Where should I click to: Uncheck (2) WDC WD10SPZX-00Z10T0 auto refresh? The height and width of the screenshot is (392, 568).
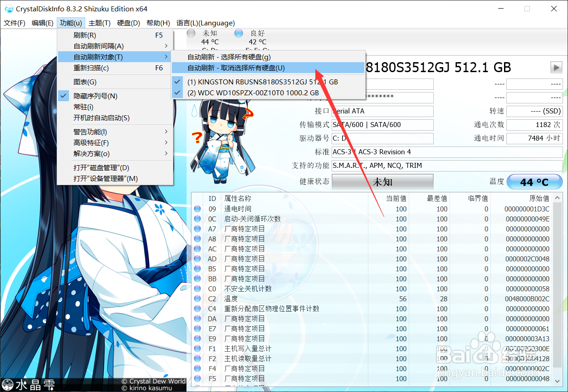click(x=268, y=93)
